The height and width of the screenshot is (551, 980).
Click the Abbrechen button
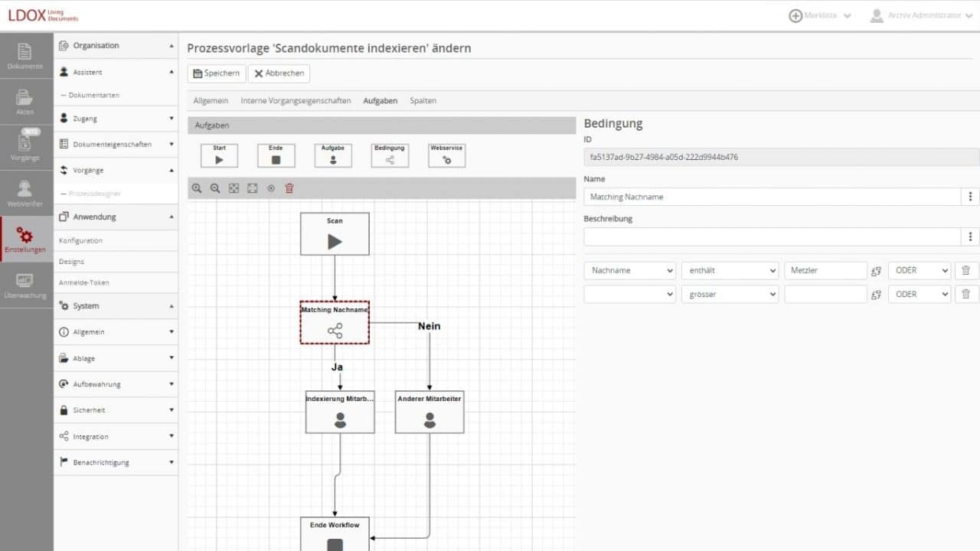pos(279,73)
